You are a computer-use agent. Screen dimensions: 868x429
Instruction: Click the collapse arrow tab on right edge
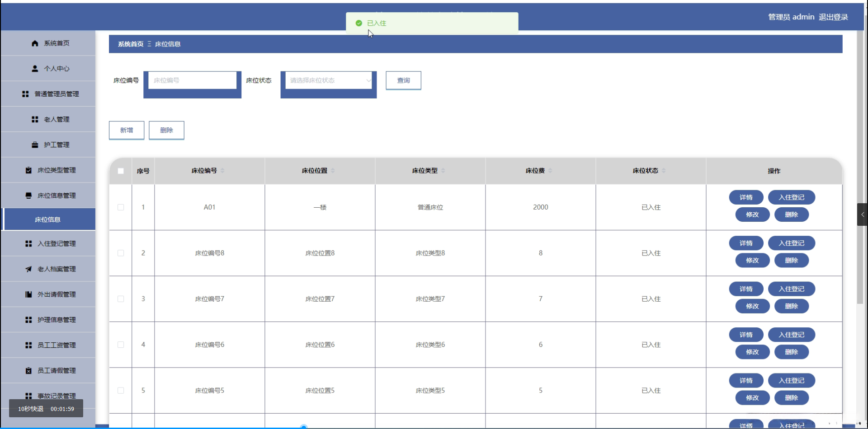tap(862, 214)
